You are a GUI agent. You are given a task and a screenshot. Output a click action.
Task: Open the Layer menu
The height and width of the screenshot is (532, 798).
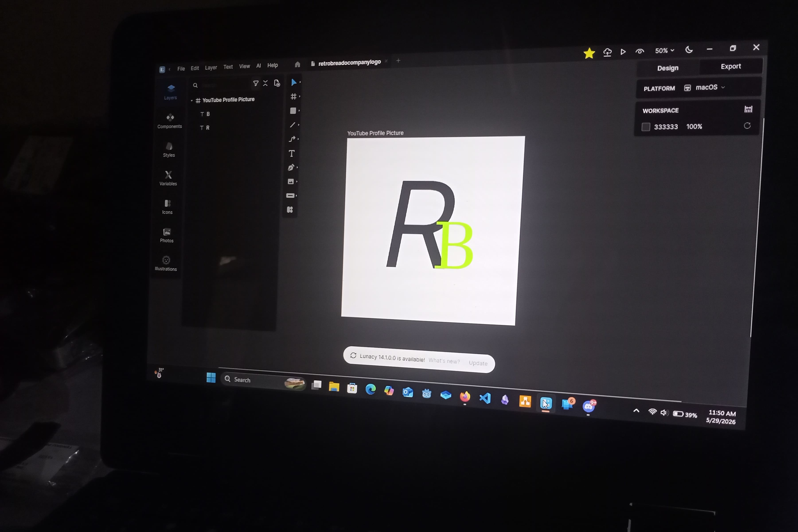pyautogui.click(x=211, y=68)
